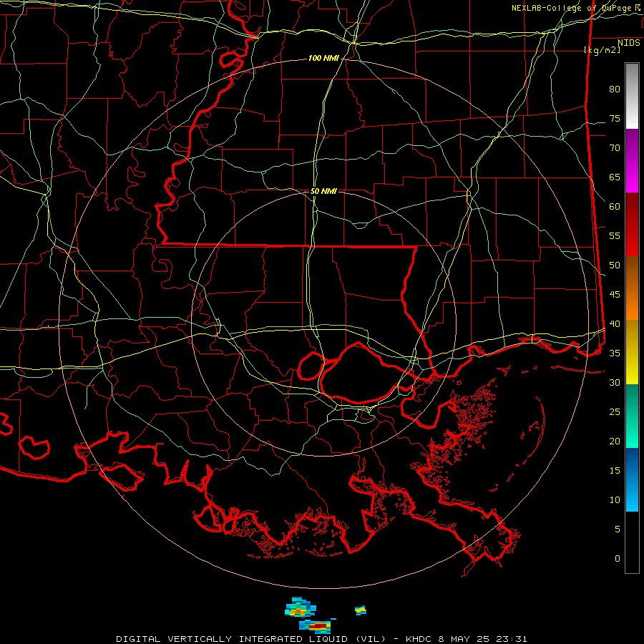Viewport: 644px width, 644px height.
Task: Click the small isolated yellow-blue radar echo
Action: coord(361,610)
